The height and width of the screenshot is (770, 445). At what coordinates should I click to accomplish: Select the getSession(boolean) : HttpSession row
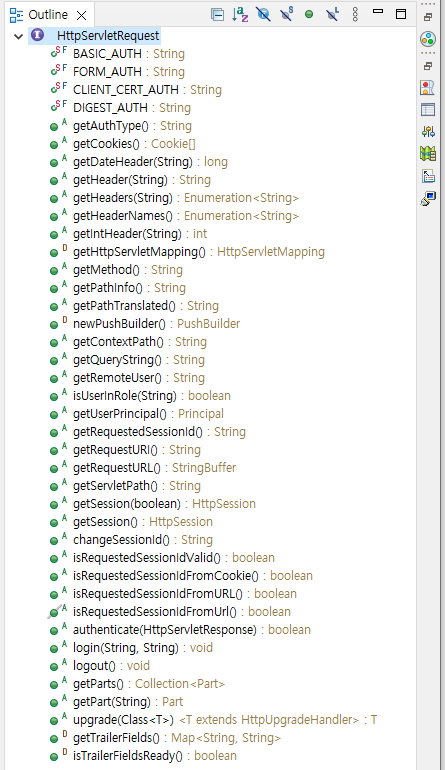[153, 504]
